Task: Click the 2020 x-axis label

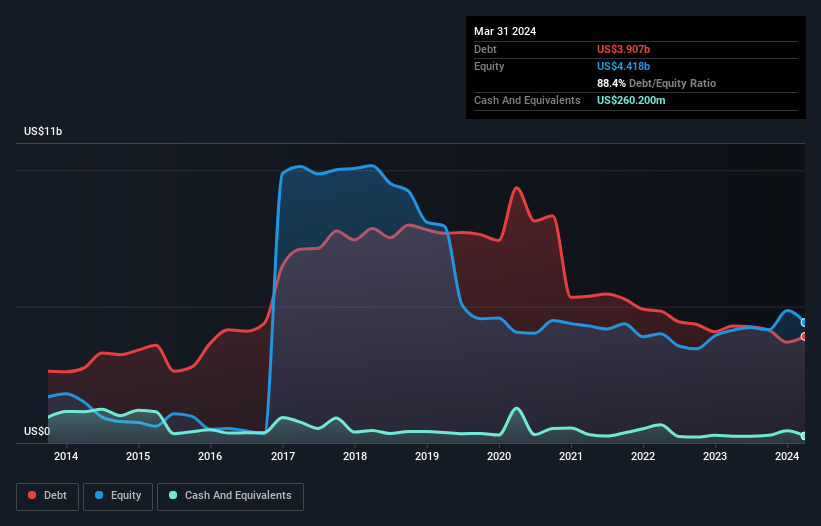Action: point(499,456)
